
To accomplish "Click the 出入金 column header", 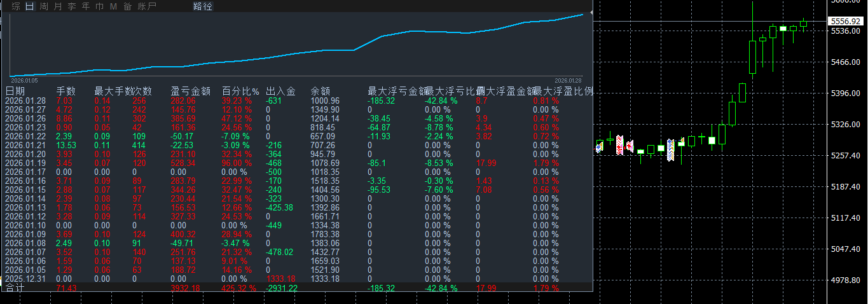I will point(280,92).
